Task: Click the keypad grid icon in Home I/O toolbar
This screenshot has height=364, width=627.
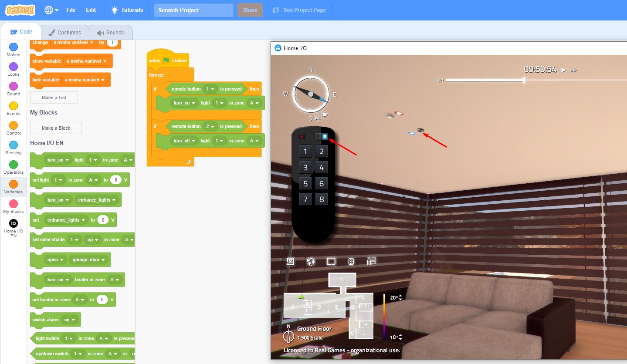Action: [x=351, y=261]
